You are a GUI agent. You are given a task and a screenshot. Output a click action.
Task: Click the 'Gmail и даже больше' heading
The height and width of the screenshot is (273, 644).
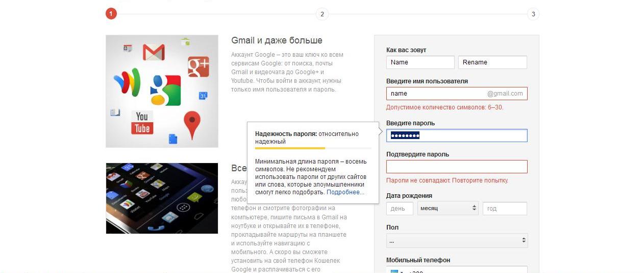coord(277,40)
